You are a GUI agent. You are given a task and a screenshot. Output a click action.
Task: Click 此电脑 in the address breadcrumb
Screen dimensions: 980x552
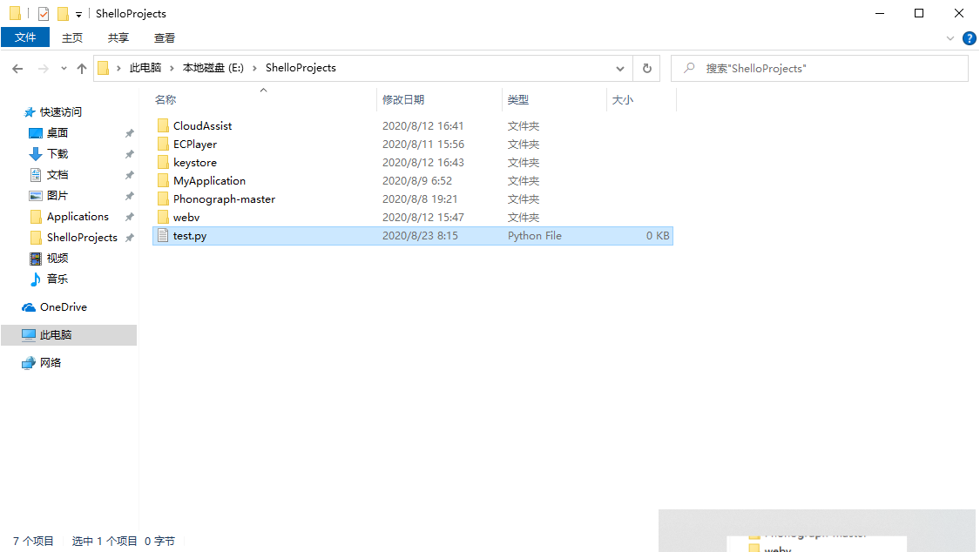pos(145,67)
